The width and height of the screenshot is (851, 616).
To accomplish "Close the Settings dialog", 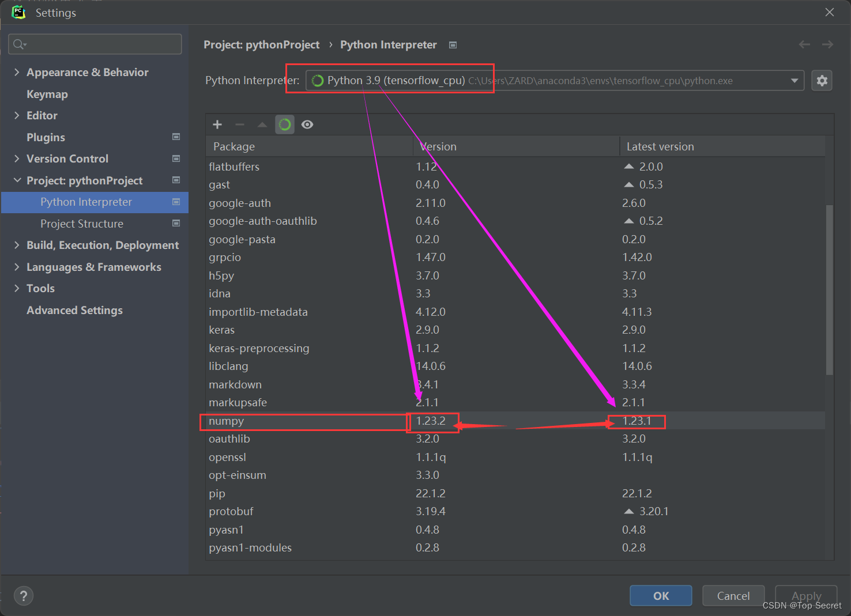I will click(830, 12).
